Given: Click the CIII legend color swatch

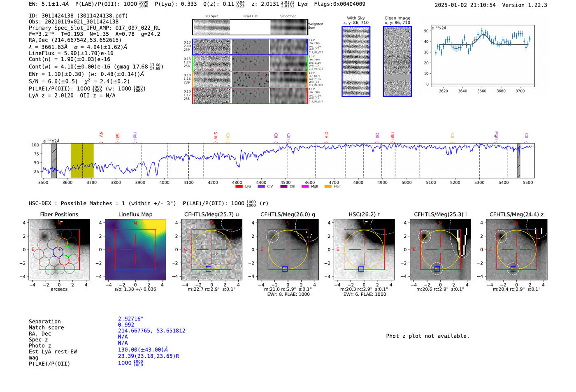Looking at the screenshot, I should [284, 187].
